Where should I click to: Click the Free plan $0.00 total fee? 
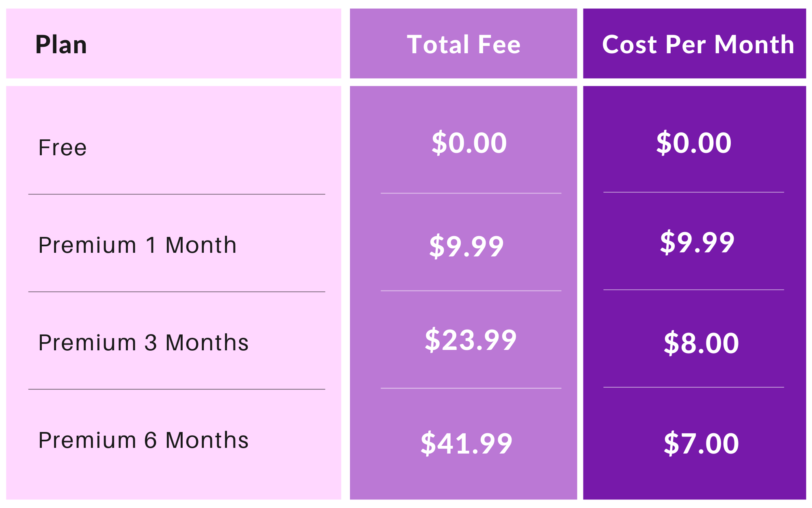coord(469,143)
